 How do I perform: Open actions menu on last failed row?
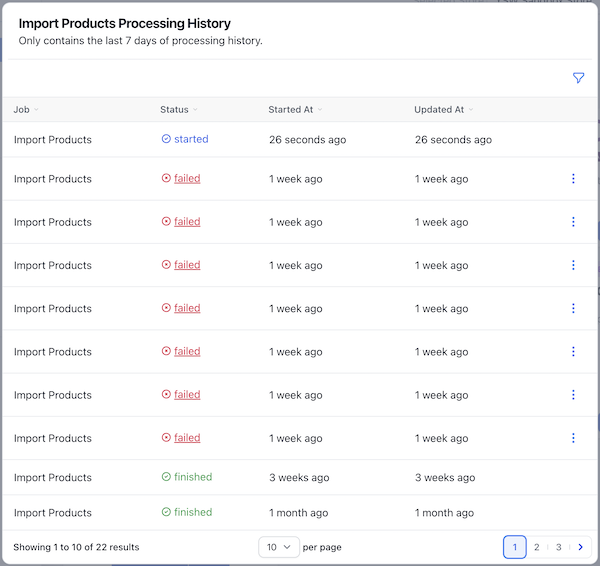[573, 438]
